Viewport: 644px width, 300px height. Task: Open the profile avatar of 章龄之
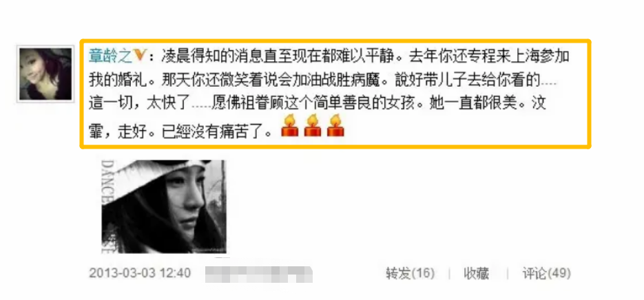pyautogui.click(x=45, y=74)
